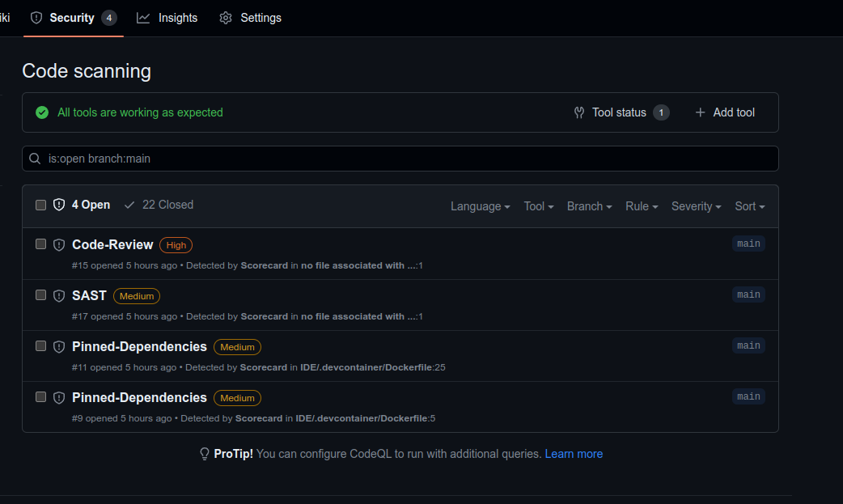
Task: Click the Learn more link about CodeQL
Action: [574, 454]
